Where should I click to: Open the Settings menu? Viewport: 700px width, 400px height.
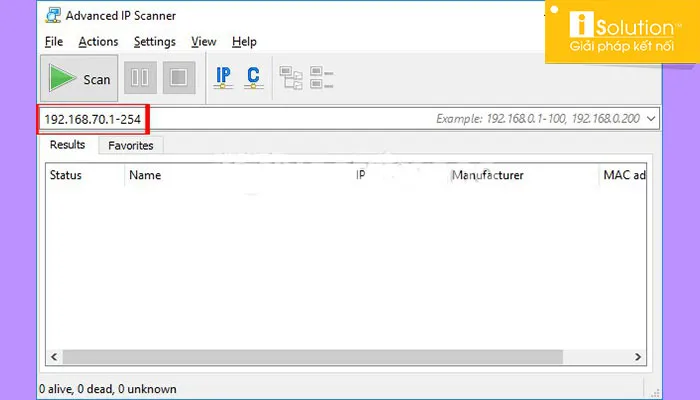(154, 42)
